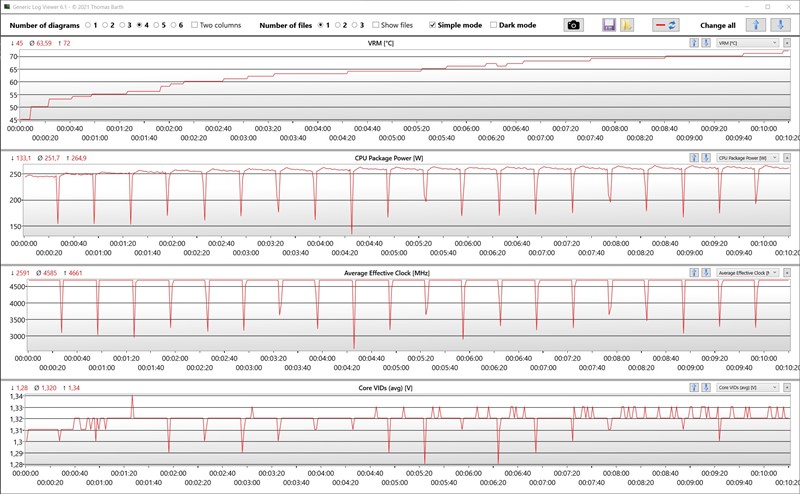This screenshot has height=494, width=800.
Task: Tick the Show files checkbox
Action: coord(376,25)
